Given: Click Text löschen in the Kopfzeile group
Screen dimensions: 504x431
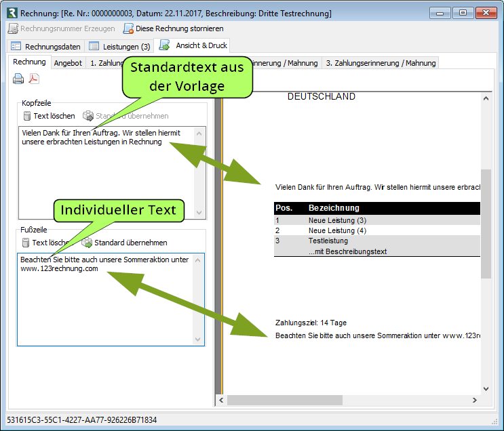Looking at the screenshot, I should point(49,116).
